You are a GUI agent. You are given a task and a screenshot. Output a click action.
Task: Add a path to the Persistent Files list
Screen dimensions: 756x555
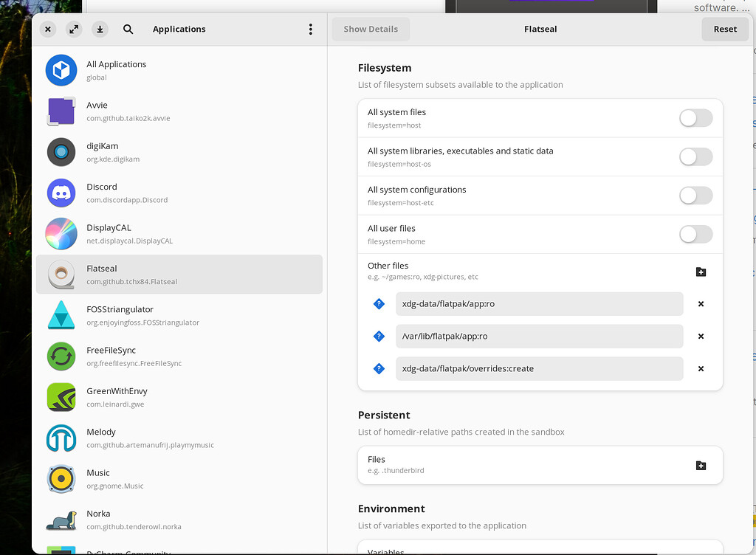pyautogui.click(x=700, y=465)
